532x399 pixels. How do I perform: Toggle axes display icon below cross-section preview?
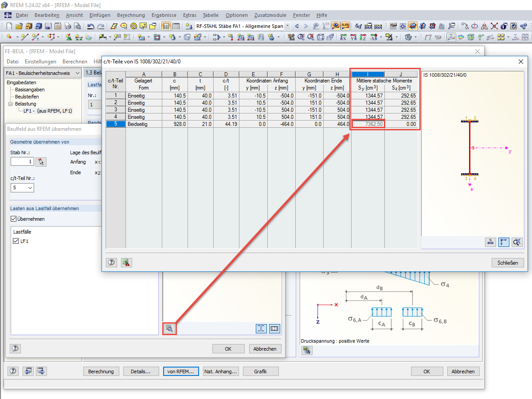[x=504, y=242]
